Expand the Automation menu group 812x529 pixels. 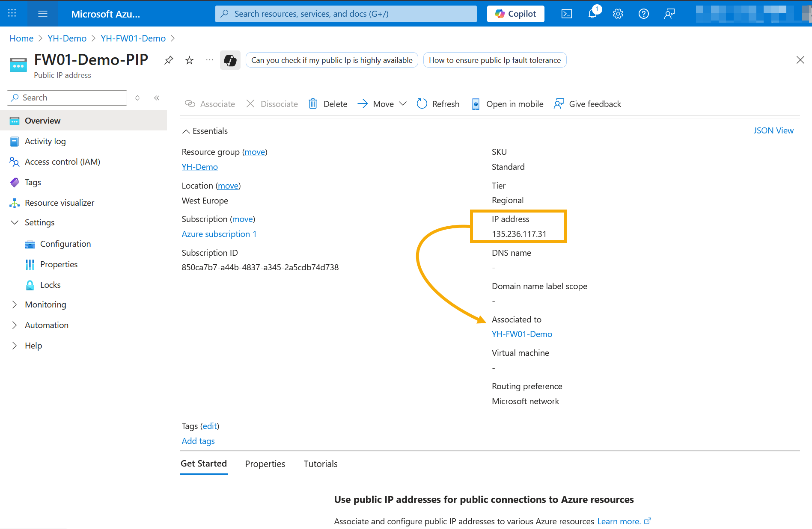click(x=15, y=325)
